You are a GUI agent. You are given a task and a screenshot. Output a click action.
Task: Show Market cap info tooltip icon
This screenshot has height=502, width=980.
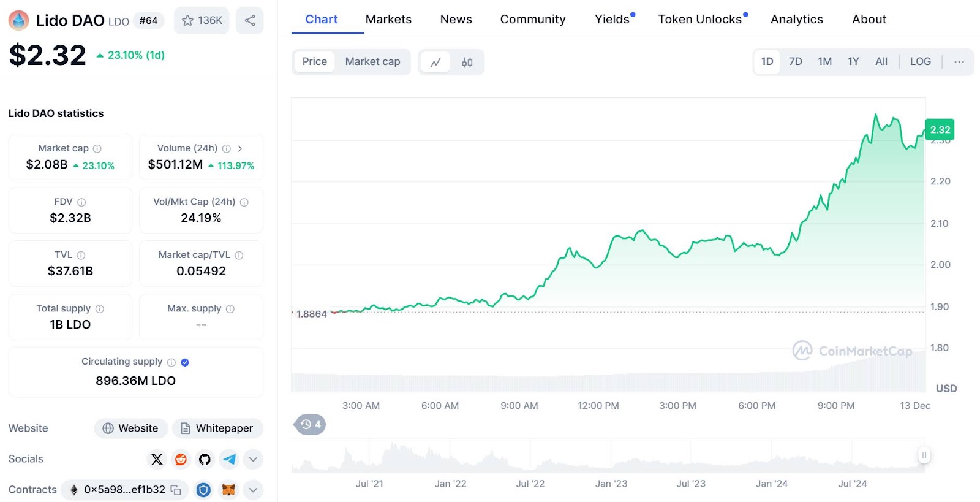[97, 148]
